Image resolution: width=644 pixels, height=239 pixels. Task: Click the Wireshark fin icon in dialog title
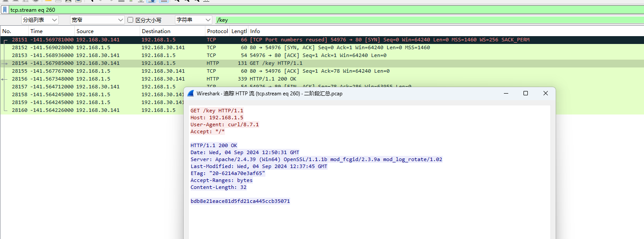pos(191,93)
